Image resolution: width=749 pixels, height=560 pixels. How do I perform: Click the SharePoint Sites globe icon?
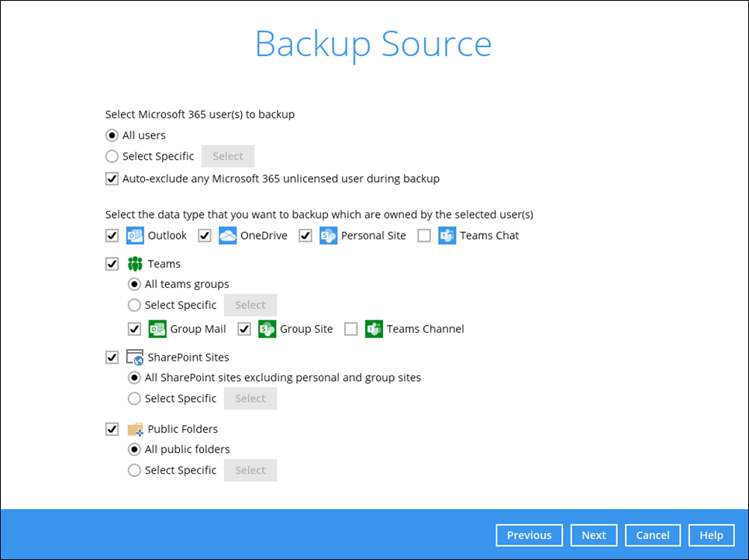135,357
